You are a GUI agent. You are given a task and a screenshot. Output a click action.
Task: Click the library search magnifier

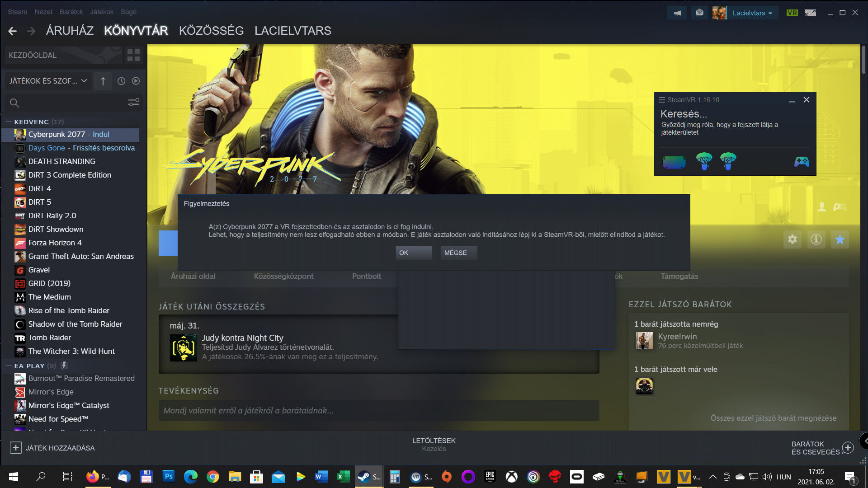pyautogui.click(x=14, y=103)
